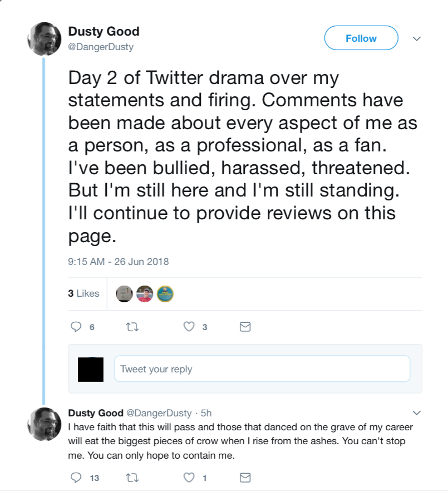View the '3 Likes' list

(x=83, y=293)
